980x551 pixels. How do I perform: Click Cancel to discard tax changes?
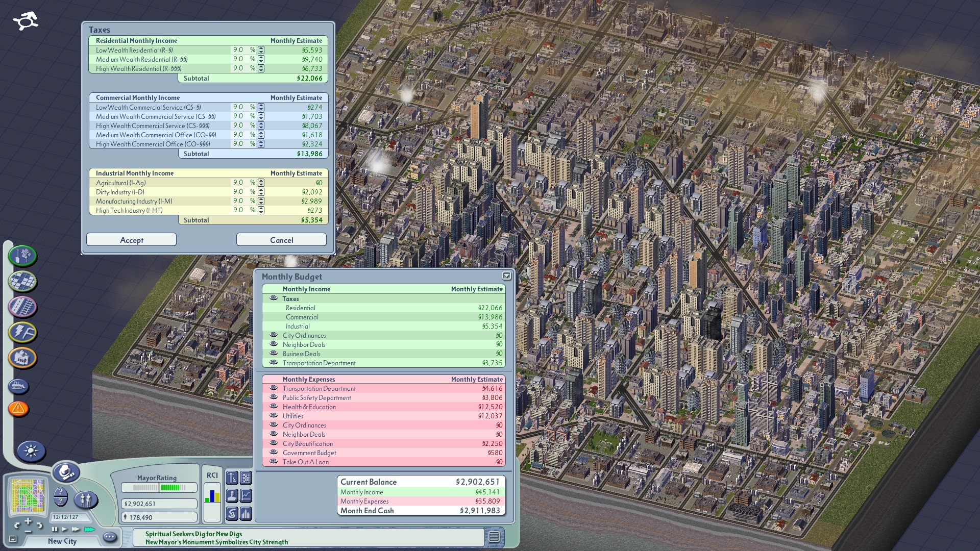coord(281,240)
